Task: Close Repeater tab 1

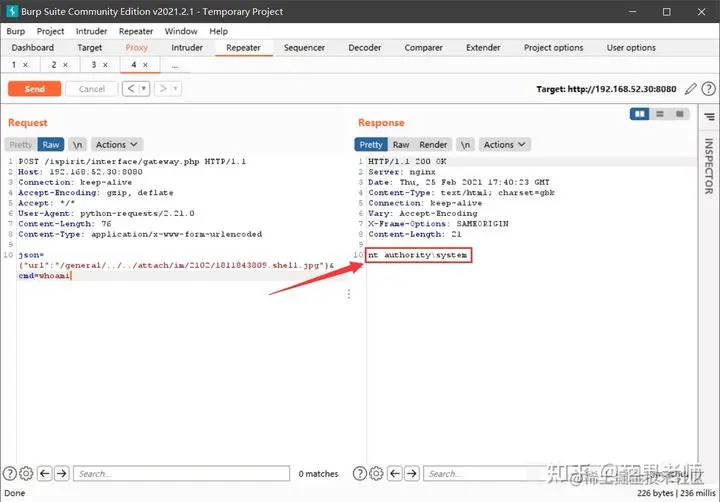Action: point(25,65)
